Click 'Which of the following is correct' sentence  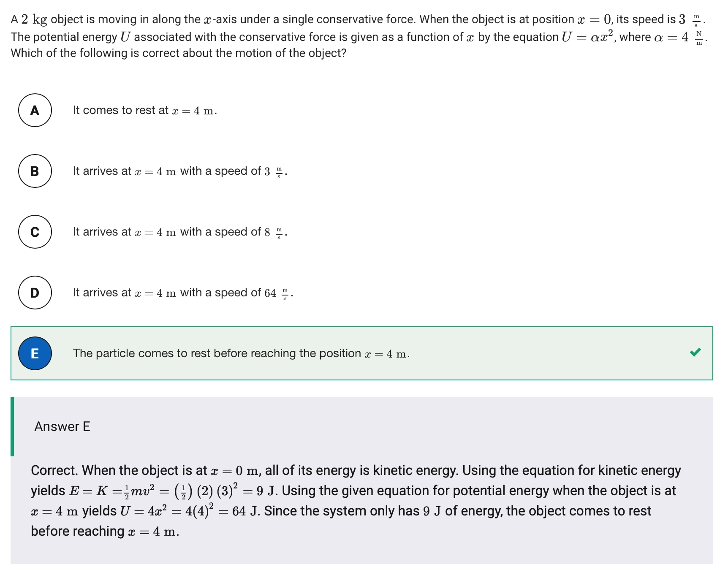pyautogui.click(x=178, y=53)
